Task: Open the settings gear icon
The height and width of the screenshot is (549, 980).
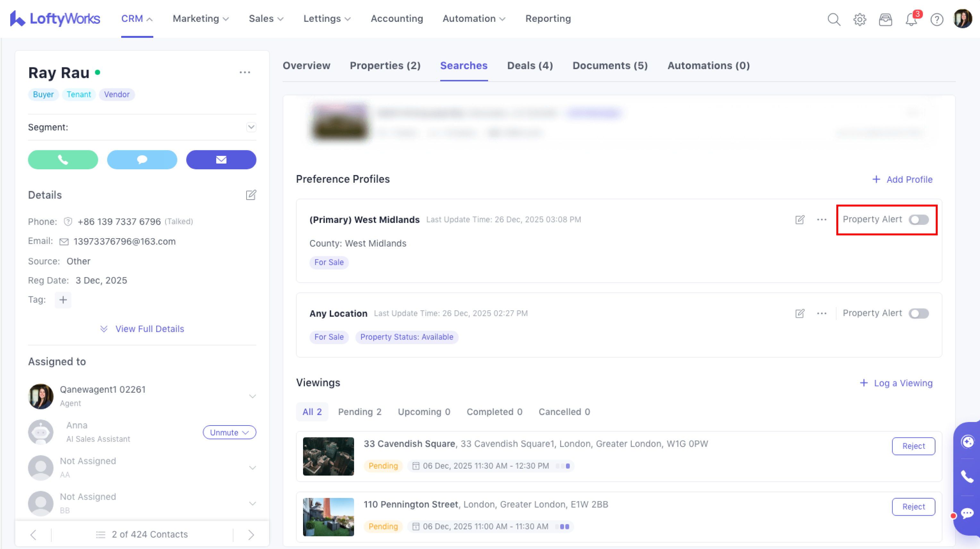Action: click(x=859, y=19)
